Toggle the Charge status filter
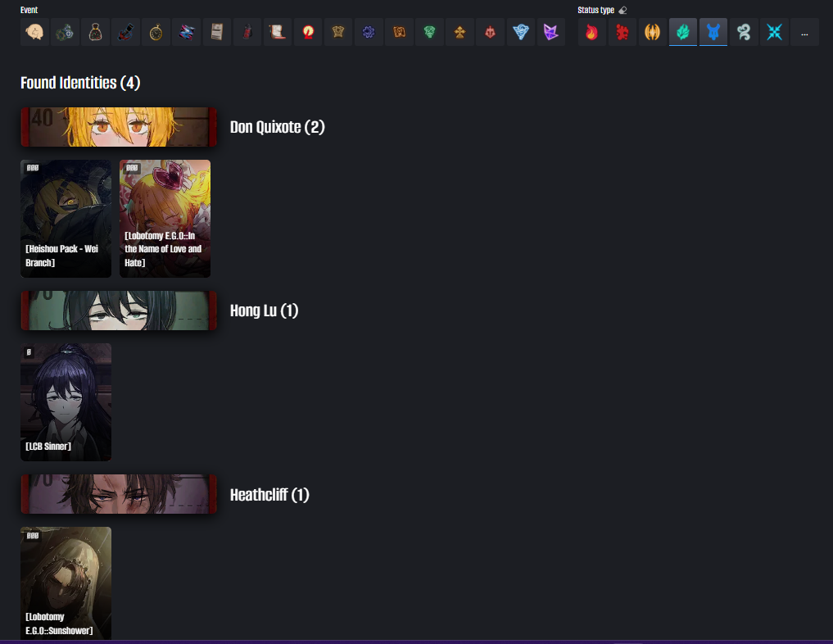 pyautogui.click(x=774, y=32)
